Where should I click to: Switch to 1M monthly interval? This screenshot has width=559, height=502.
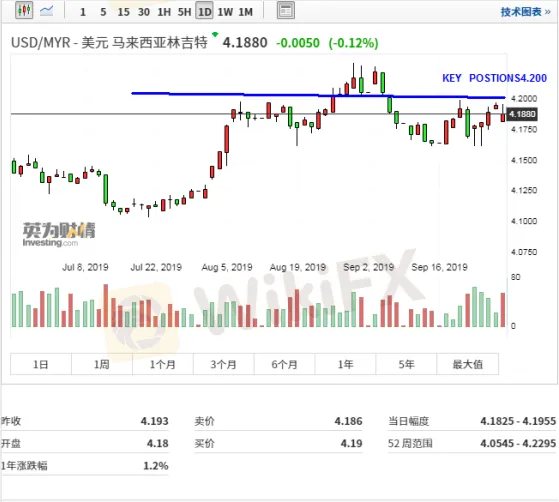[245, 12]
